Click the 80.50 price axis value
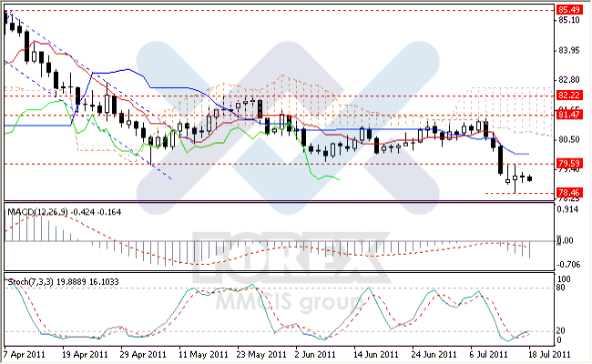The image size is (592, 364). (x=569, y=139)
